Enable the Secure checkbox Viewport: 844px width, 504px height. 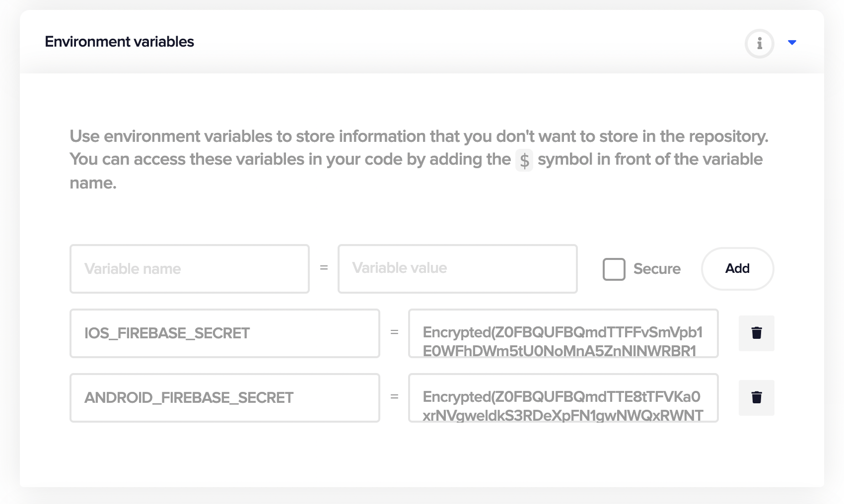tap(614, 269)
